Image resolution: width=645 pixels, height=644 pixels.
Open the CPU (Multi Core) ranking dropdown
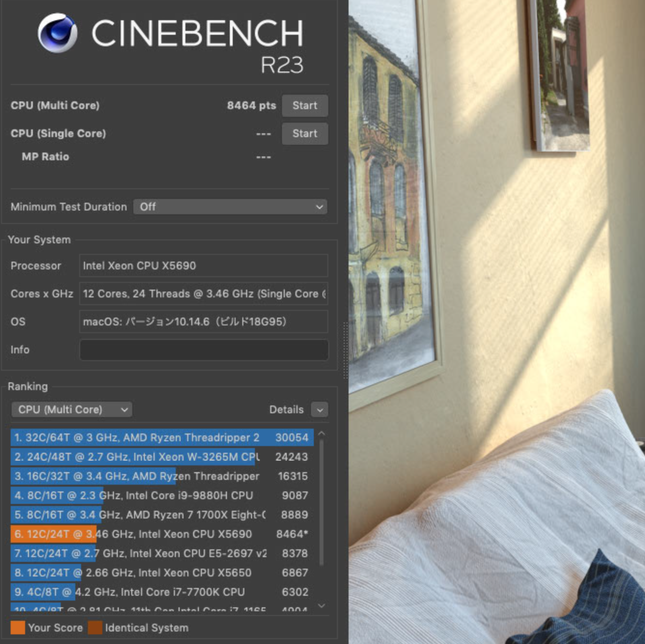pyautogui.click(x=71, y=409)
